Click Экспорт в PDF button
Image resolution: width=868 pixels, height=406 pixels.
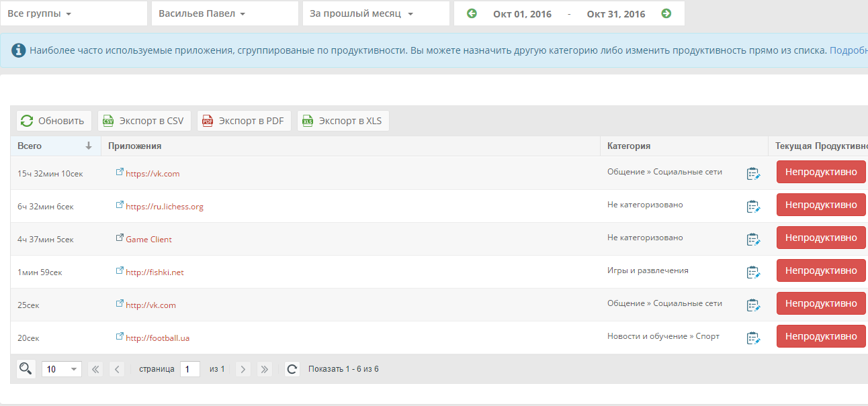pyautogui.click(x=244, y=121)
